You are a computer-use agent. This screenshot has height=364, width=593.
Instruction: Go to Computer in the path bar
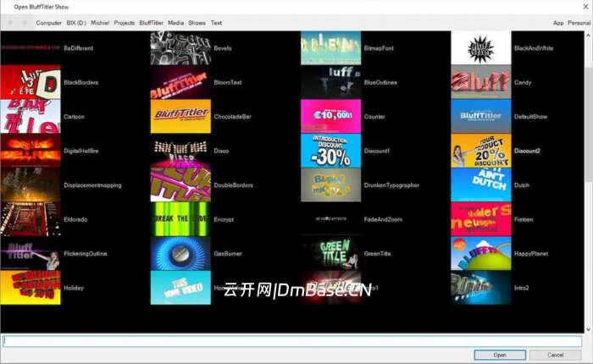tap(49, 23)
